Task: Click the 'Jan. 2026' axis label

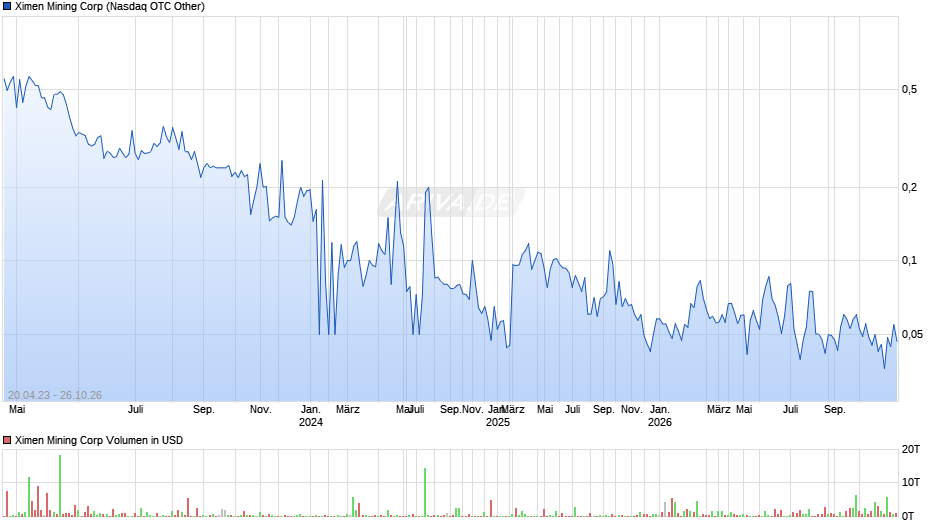Action: (659, 416)
